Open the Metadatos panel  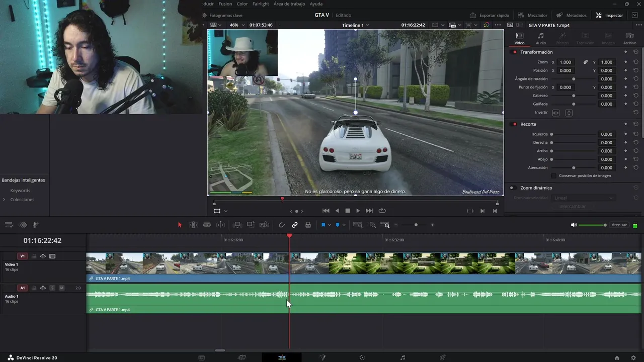571,15
